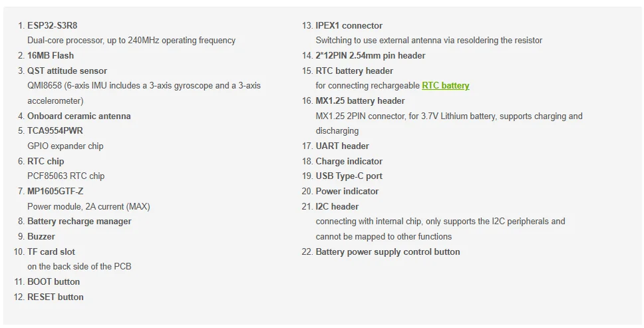Select the TCA9554PWR heading
The height and width of the screenshot is (328, 644).
(x=55, y=130)
